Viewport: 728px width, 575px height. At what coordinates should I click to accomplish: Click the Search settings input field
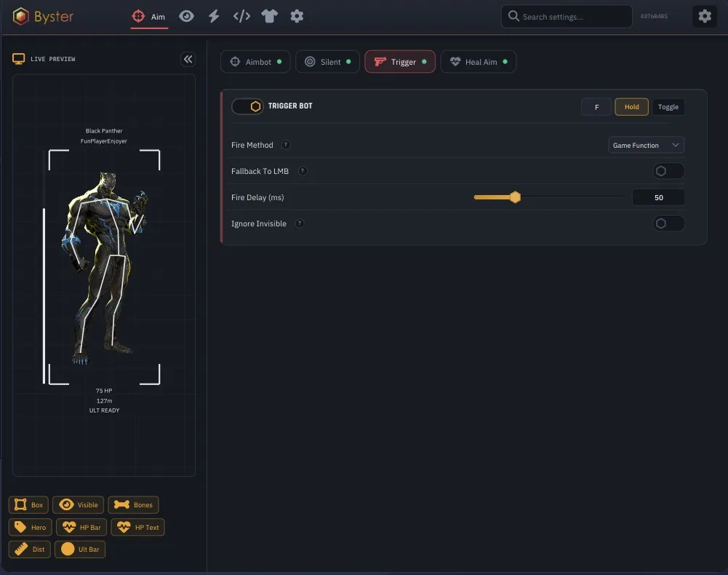567,17
